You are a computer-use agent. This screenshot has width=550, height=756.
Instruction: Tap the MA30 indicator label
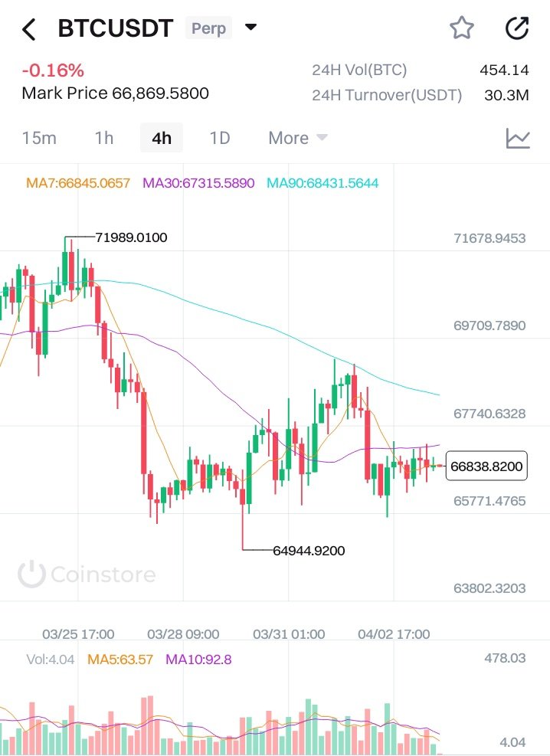click(198, 183)
